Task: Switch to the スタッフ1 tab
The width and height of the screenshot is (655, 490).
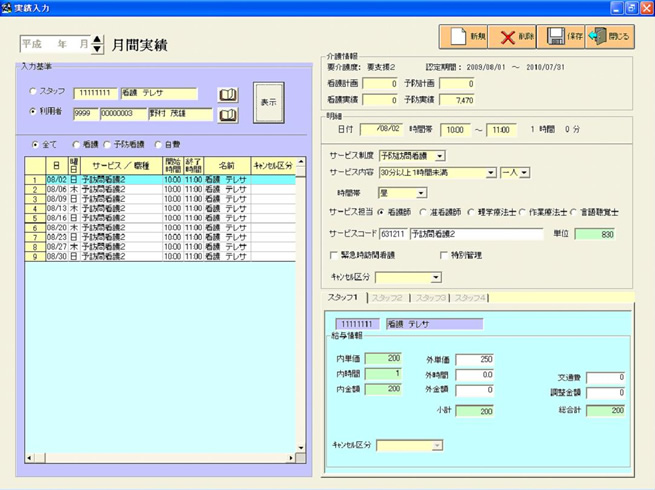Action: (x=342, y=298)
